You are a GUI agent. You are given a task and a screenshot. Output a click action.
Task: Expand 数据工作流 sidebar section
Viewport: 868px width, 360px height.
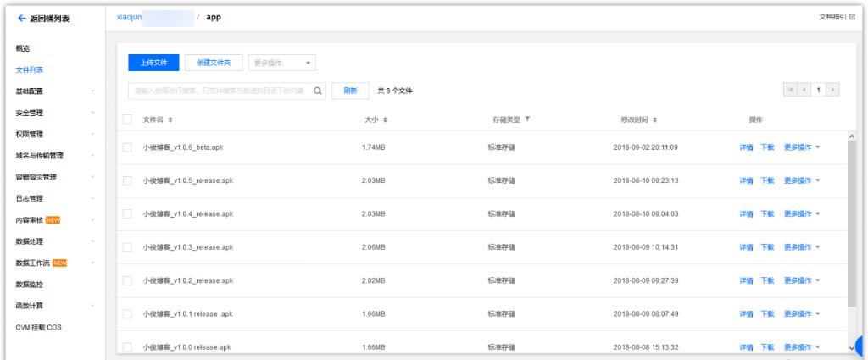92,263
